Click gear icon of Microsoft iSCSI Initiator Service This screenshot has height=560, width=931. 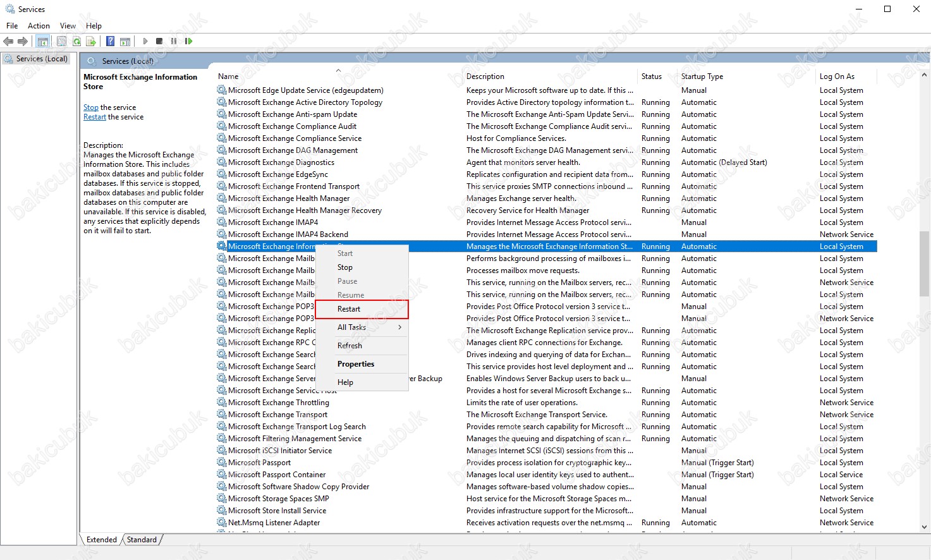pos(221,451)
